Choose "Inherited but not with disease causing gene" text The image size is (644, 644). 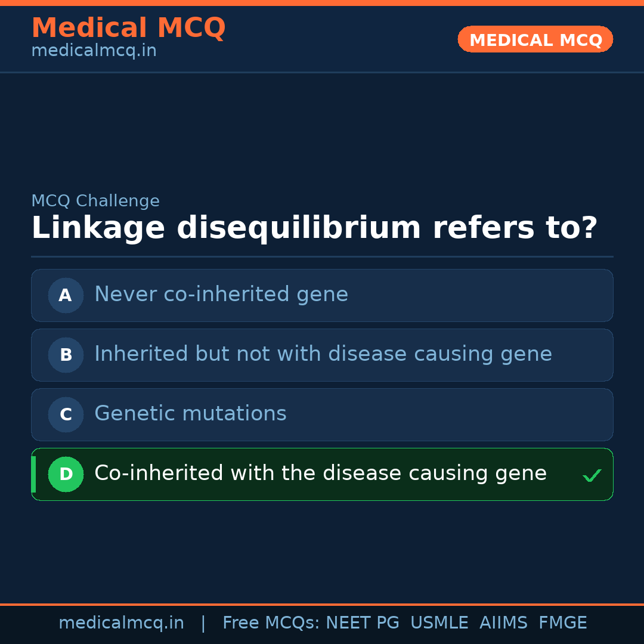click(x=323, y=354)
